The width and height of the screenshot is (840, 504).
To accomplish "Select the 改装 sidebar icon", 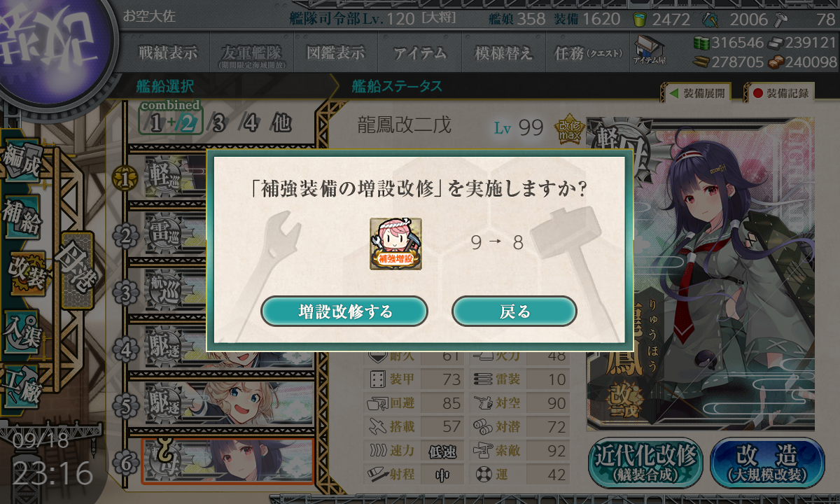I will pyautogui.click(x=27, y=274).
